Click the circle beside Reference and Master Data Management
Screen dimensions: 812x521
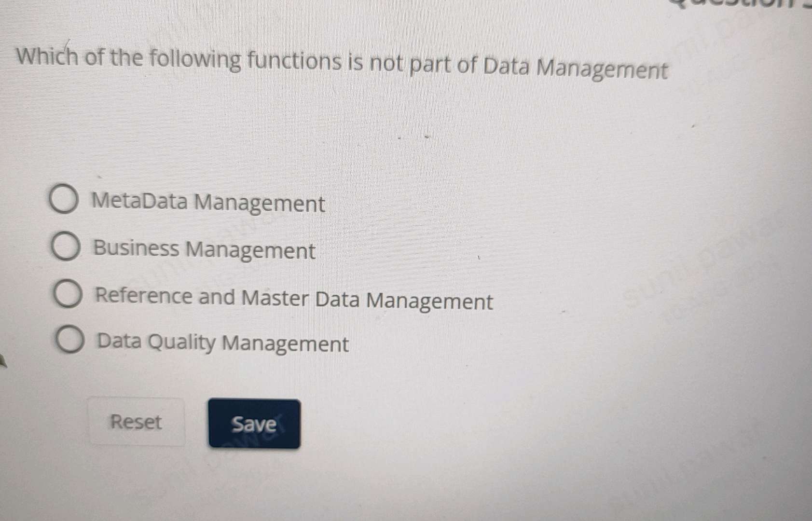click(x=69, y=293)
